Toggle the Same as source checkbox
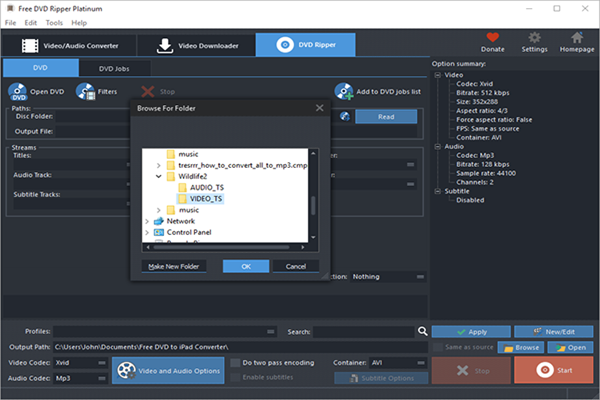 tap(437, 347)
